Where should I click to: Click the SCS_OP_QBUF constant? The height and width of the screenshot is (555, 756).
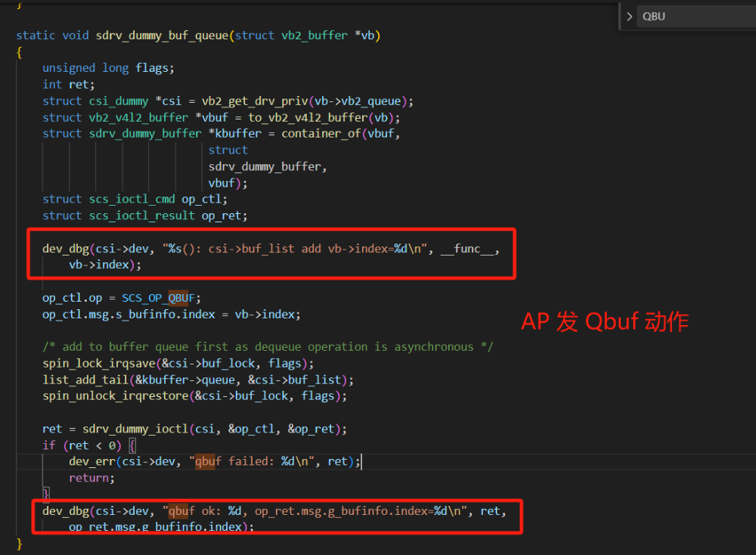[162, 298]
